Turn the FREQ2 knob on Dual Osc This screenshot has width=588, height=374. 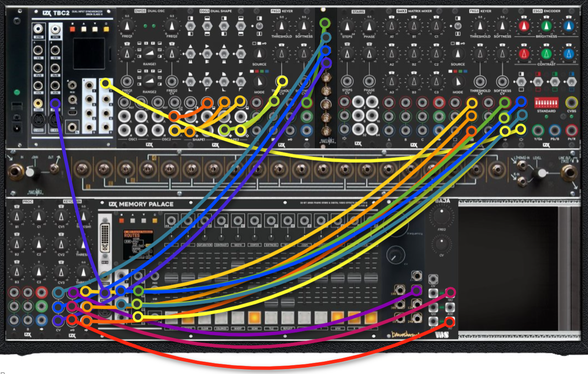[172, 26]
